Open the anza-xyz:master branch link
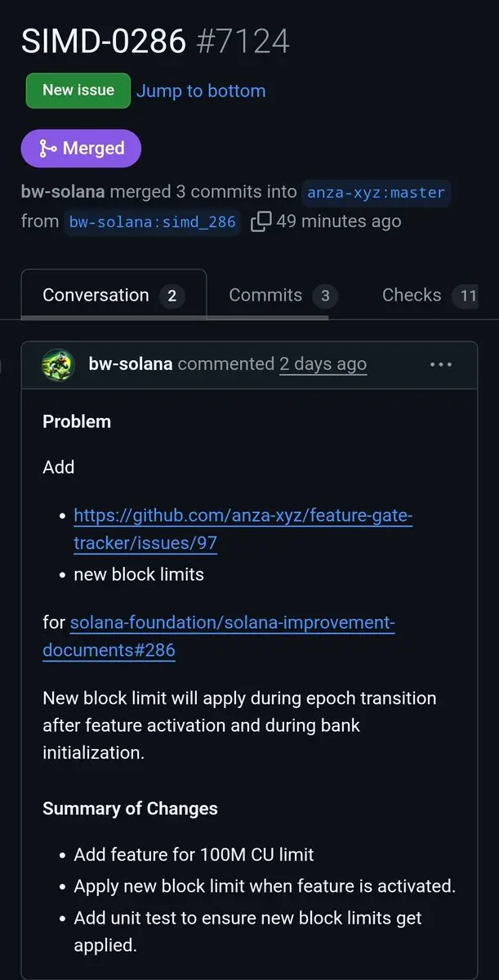Image resolution: width=499 pixels, height=980 pixels. click(376, 193)
